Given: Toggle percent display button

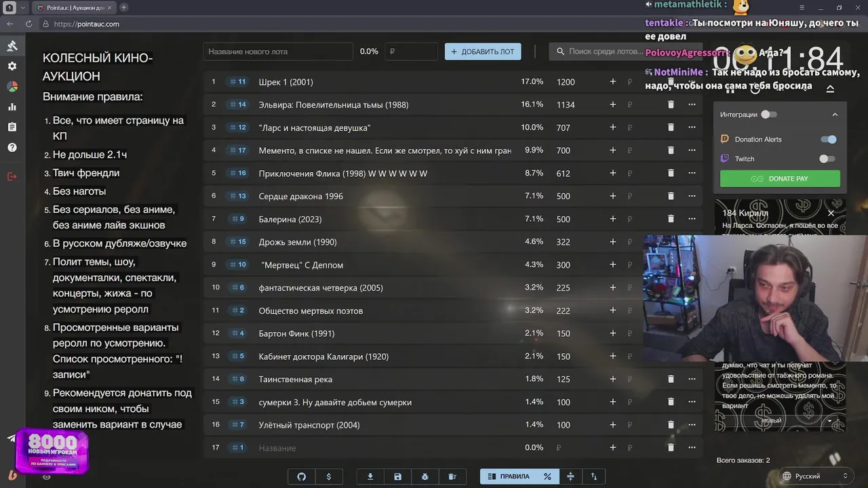Looking at the screenshot, I should pyautogui.click(x=547, y=476).
